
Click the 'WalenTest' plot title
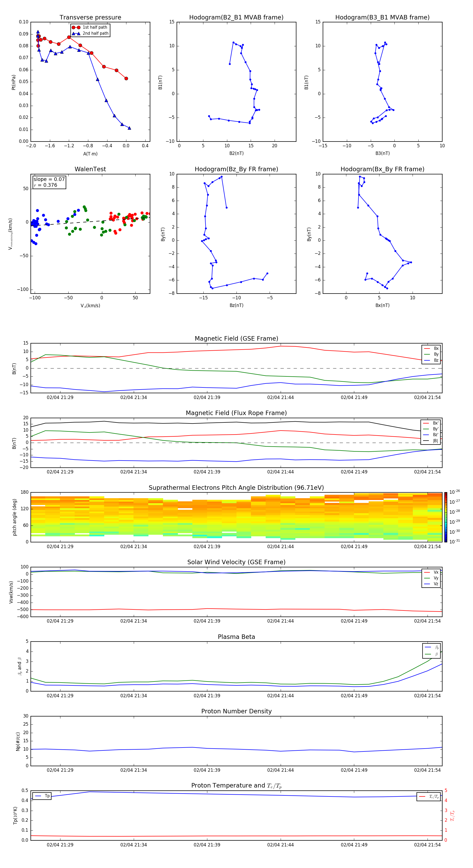pyautogui.click(x=90, y=169)
